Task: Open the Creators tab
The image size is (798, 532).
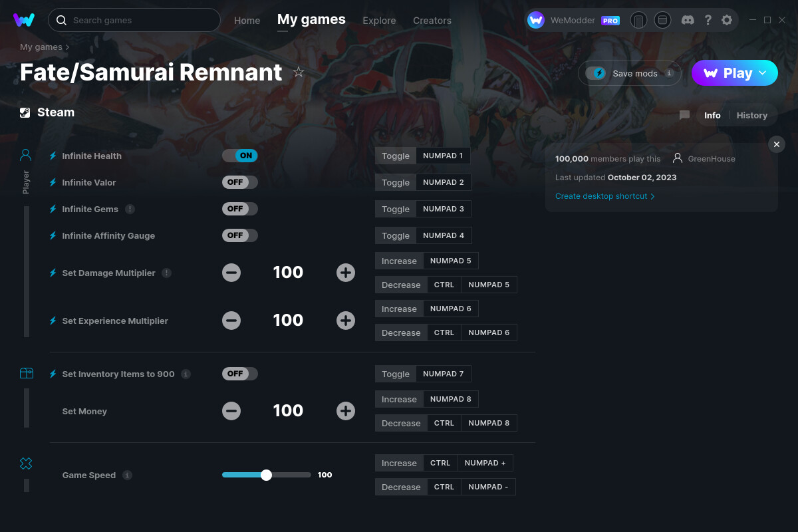Action: pyautogui.click(x=432, y=21)
